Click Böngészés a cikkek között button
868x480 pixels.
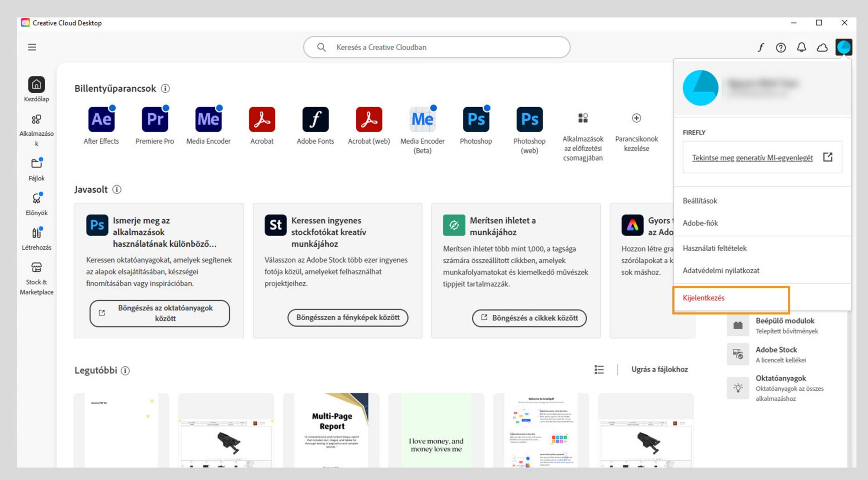pyautogui.click(x=529, y=318)
